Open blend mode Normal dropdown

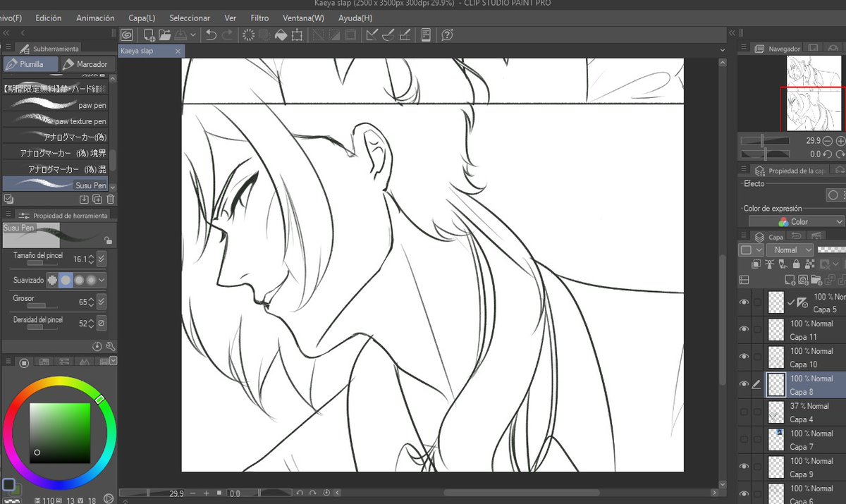pos(790,250)
